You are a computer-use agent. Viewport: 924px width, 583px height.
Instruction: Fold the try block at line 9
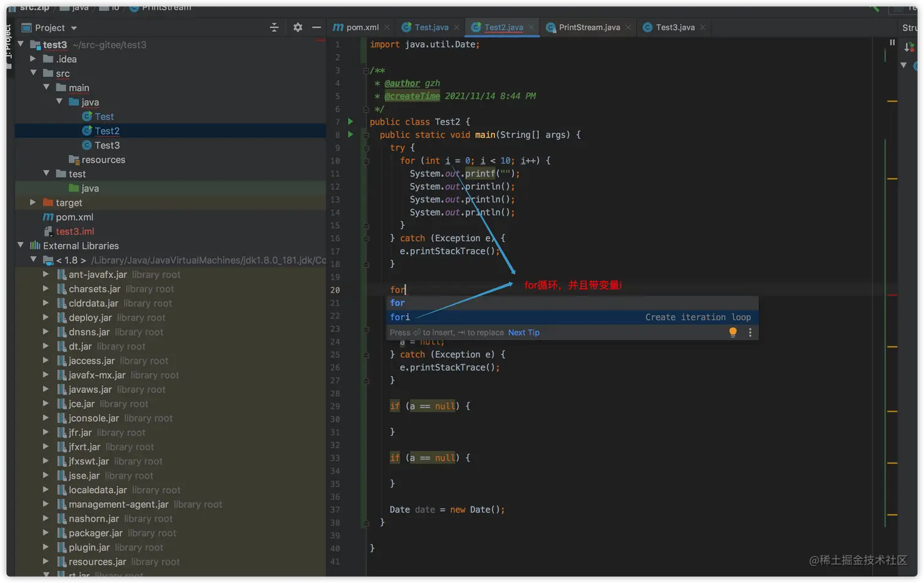(x=366, y=148)
